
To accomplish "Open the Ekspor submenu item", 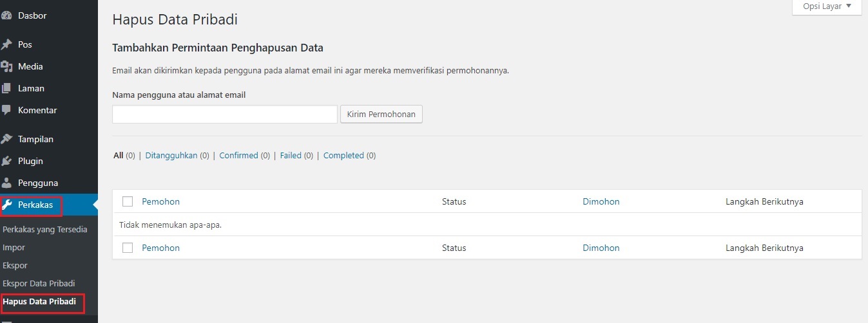I will point(15,265).
